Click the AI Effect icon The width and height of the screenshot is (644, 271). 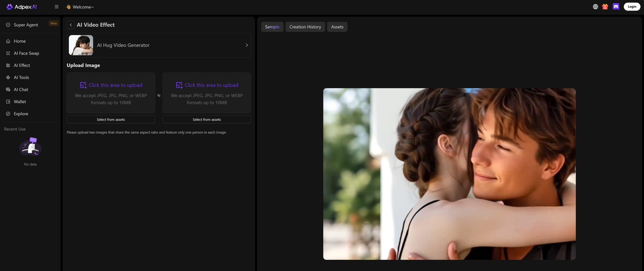click(8, 65)
